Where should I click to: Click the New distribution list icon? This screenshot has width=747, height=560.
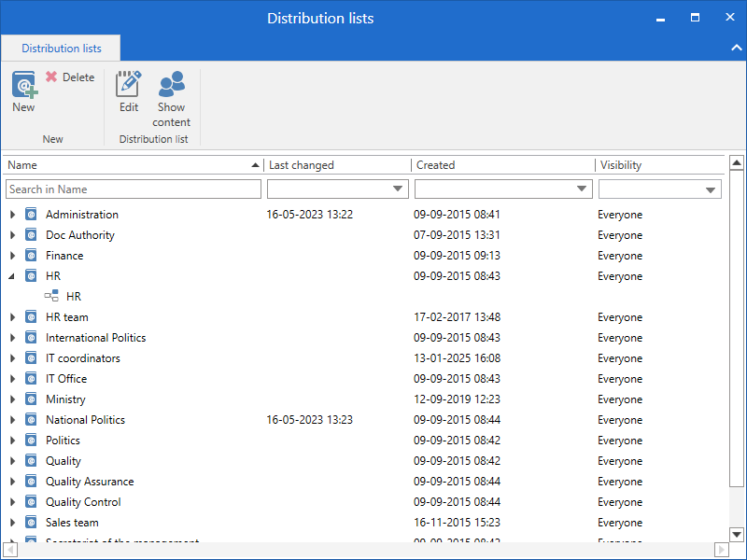tap(24, 86)
